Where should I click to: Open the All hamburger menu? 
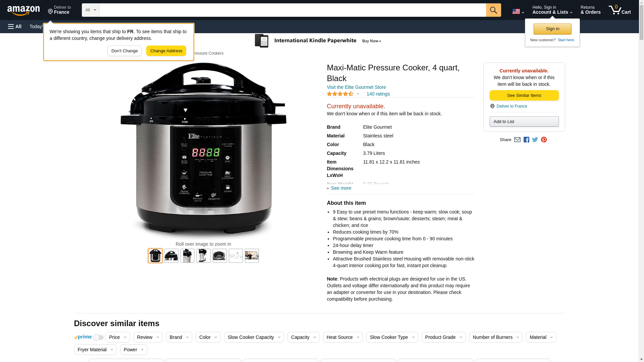15,26
